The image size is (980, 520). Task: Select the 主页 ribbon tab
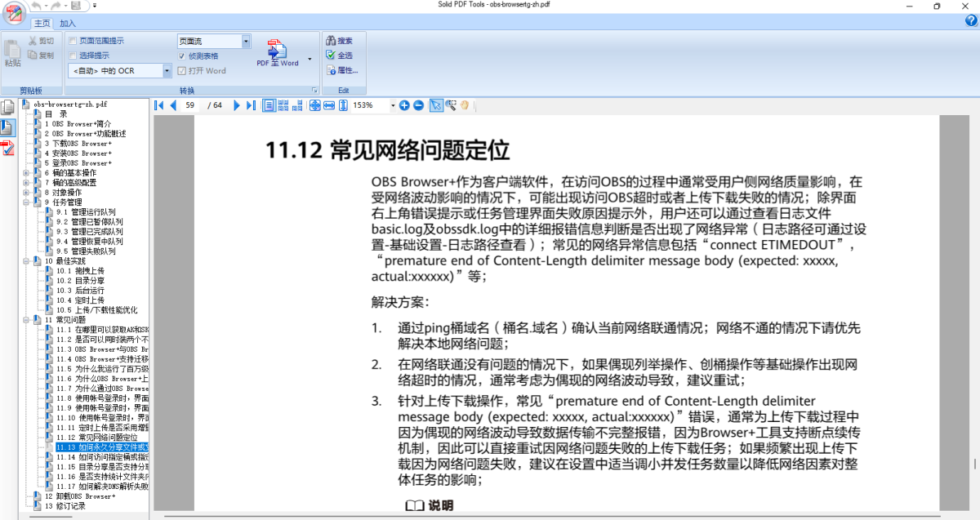40,24
